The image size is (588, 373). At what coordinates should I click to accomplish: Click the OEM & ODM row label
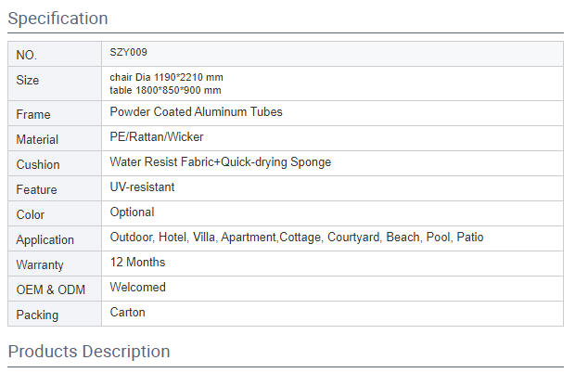(50, 290)
